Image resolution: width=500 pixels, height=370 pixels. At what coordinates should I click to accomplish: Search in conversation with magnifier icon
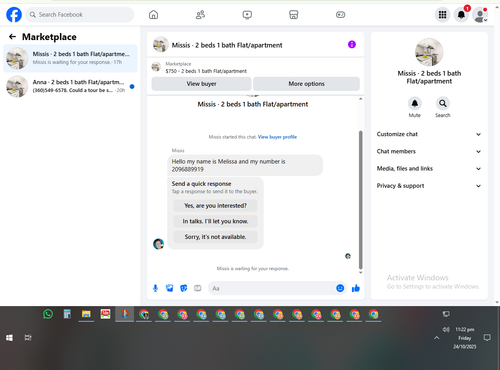(x=443, y=103)
